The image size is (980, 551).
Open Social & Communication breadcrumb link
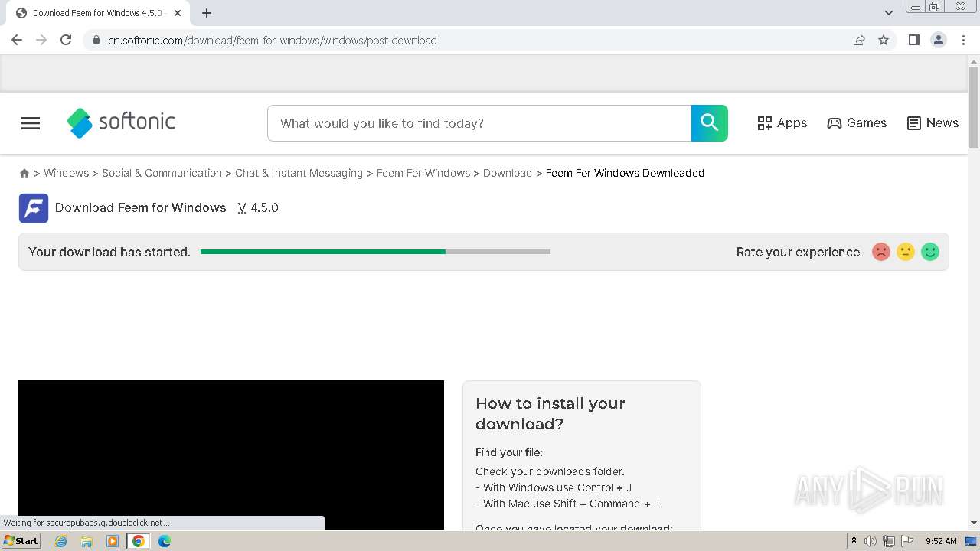pyautogui.click(x=162, y=173)
